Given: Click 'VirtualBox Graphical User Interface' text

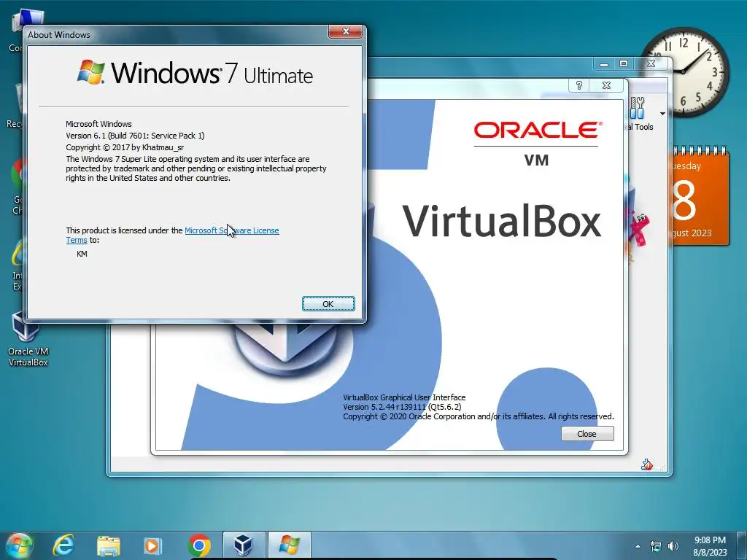Looking at the screenshot, I should click(404, 397).
